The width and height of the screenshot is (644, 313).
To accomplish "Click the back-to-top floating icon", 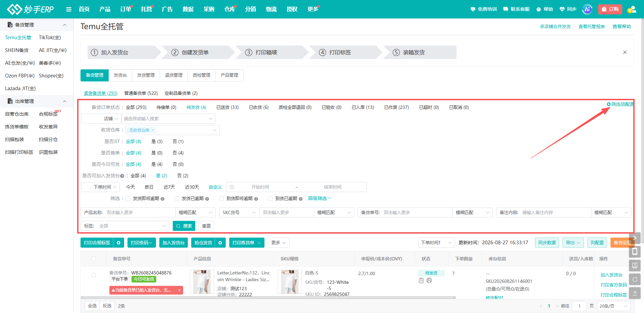I will pyautogui.click(x=635, y=293).
